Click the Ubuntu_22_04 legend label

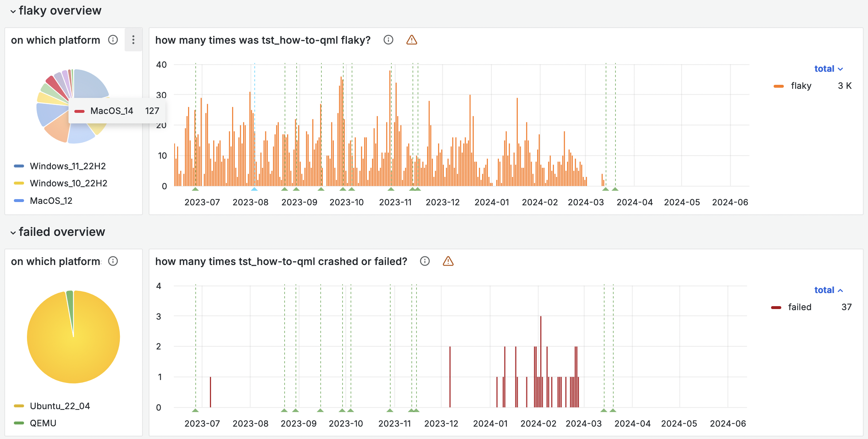click(x=60, y=406)
